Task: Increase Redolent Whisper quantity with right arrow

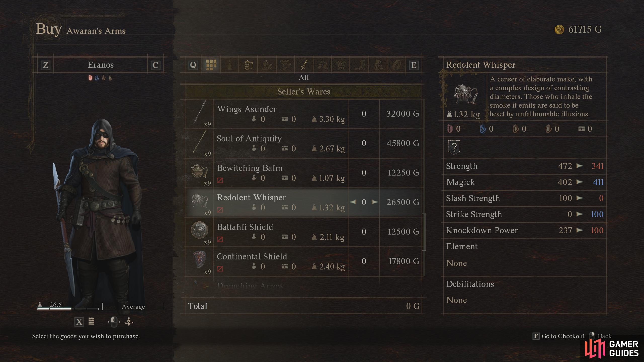Action: pos(375,202)
